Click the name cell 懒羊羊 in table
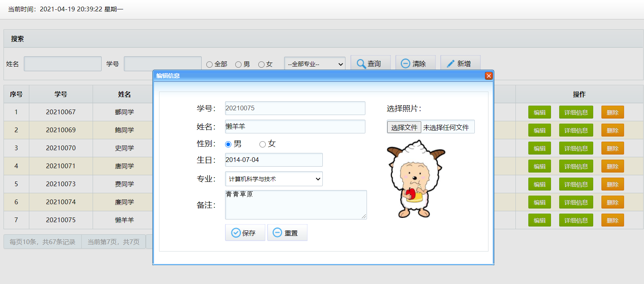Image resolution: width=644 pixels, height=284 pixels. (124, 220)
